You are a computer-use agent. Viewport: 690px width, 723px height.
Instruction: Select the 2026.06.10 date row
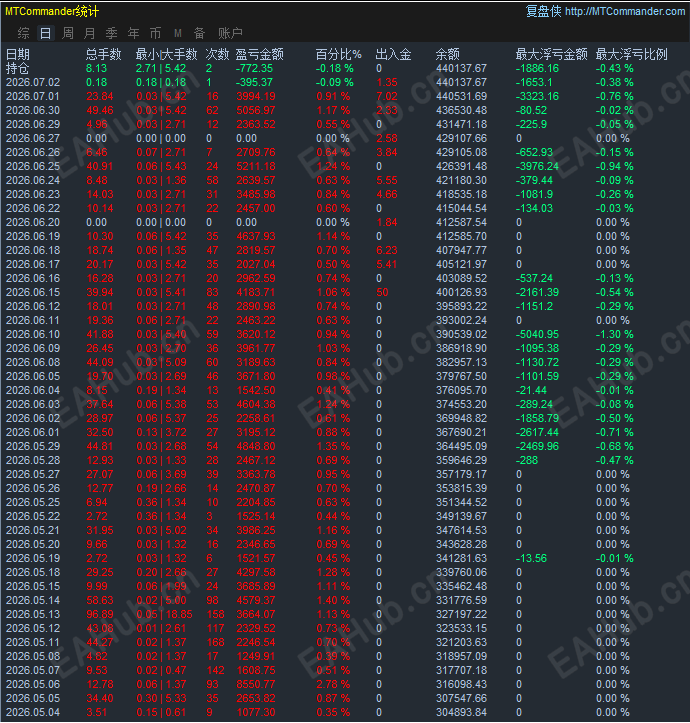33,334
